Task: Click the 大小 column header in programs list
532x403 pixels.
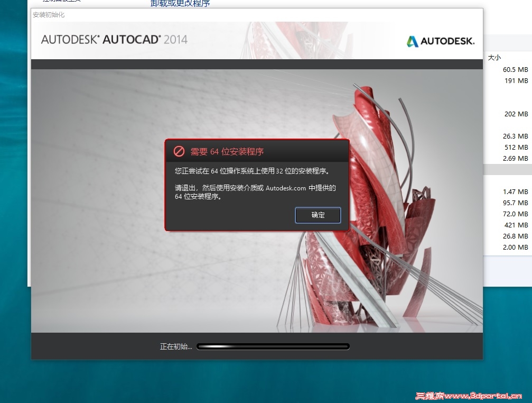Action: tap(494, 57)
